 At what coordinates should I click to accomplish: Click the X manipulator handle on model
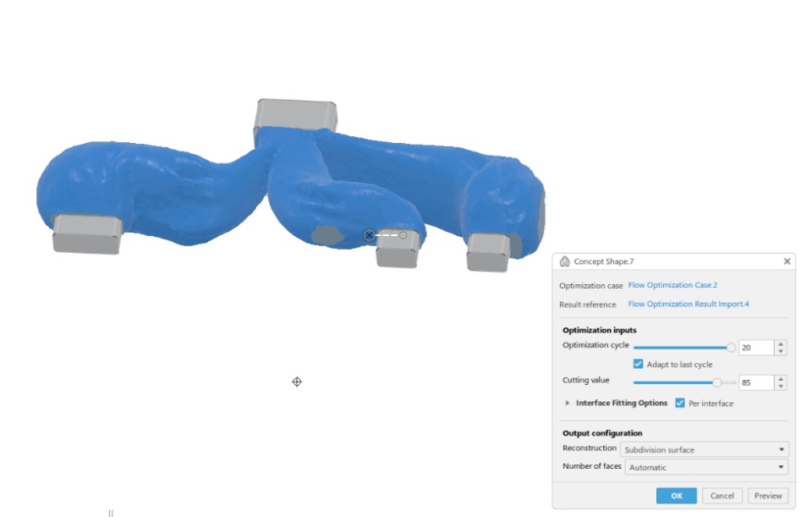(x=369, y=235)
